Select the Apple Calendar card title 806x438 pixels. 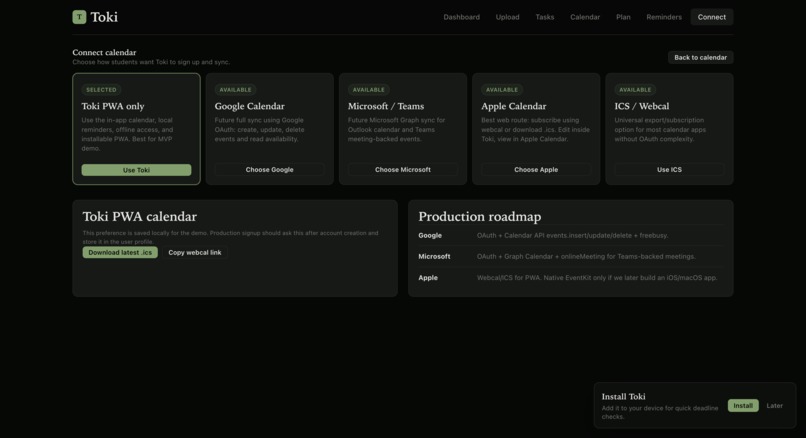(514, 106)
